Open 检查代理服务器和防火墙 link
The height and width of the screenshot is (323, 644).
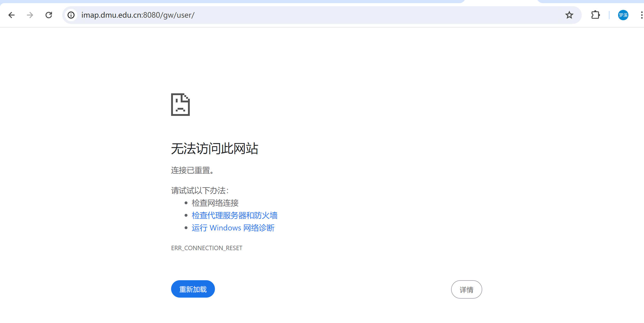[x=235, y=215]
